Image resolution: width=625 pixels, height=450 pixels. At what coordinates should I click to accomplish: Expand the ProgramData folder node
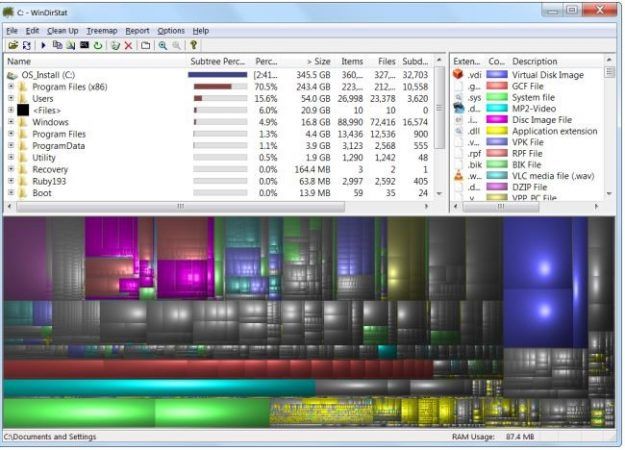pos(11,145)
